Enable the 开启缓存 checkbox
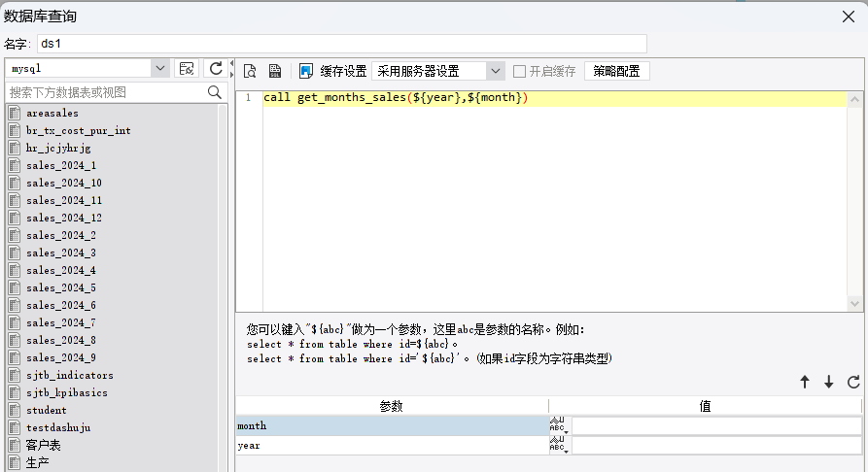This screenshot has width=868, height=472. (x=520, y=71)
